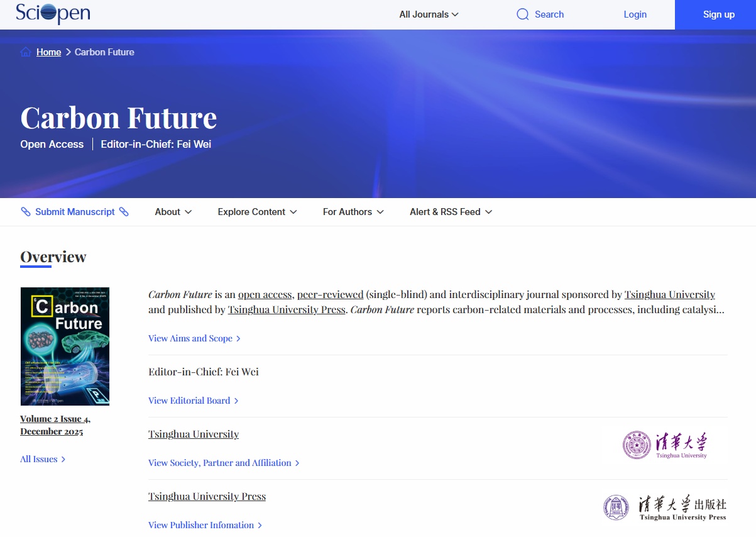
Task: Expand the About menu
Action: pos(173,212)
